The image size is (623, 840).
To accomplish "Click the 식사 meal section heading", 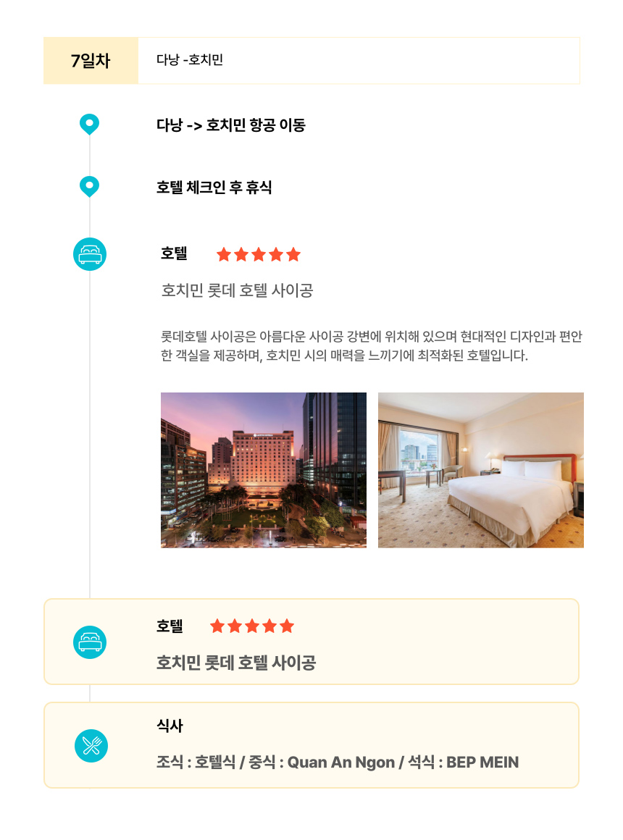I will (170, 726).
